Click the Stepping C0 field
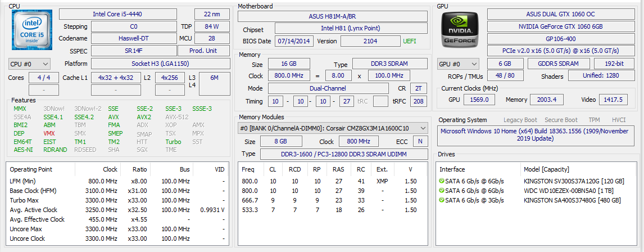The height and width of the screenshot is (252, 644). [x=134, y=26]
